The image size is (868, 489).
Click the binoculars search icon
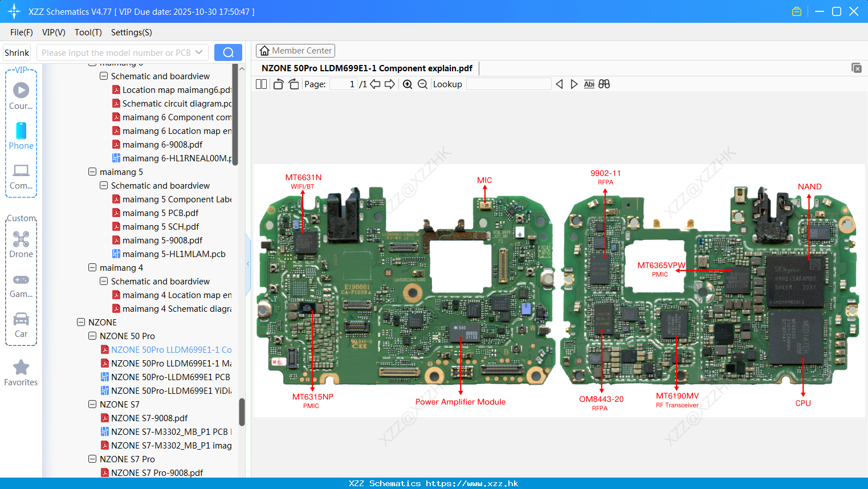(604, 84)
